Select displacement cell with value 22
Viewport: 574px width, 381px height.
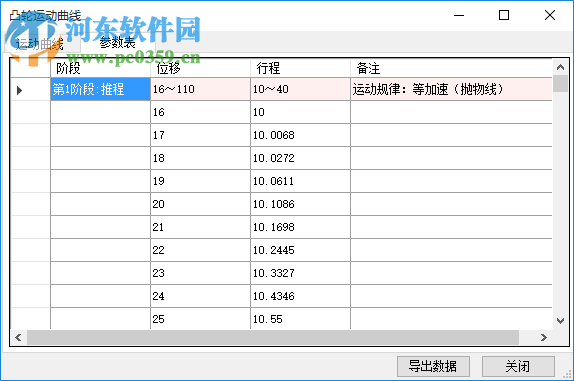[x=200, y=250]
